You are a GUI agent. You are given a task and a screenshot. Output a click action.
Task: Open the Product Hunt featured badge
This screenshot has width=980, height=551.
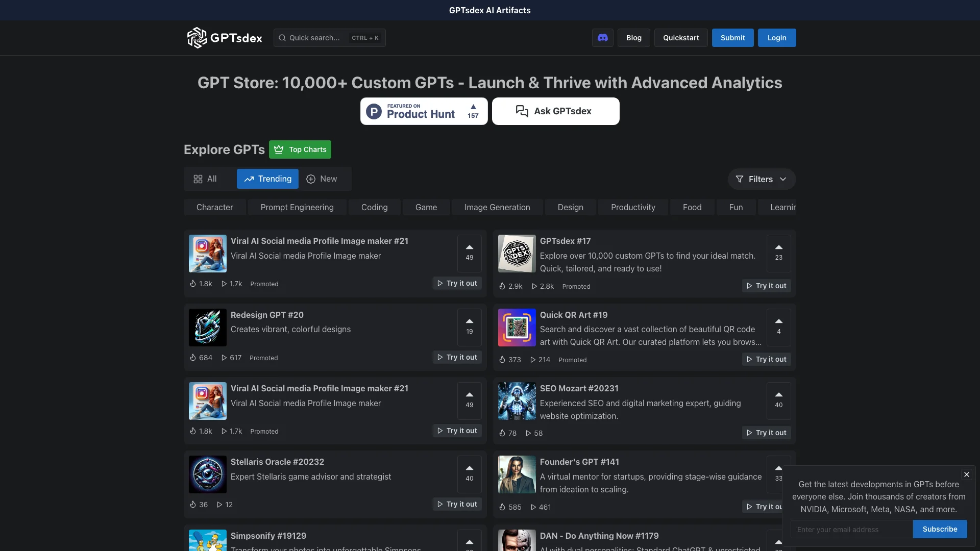(x=424, y=111)
